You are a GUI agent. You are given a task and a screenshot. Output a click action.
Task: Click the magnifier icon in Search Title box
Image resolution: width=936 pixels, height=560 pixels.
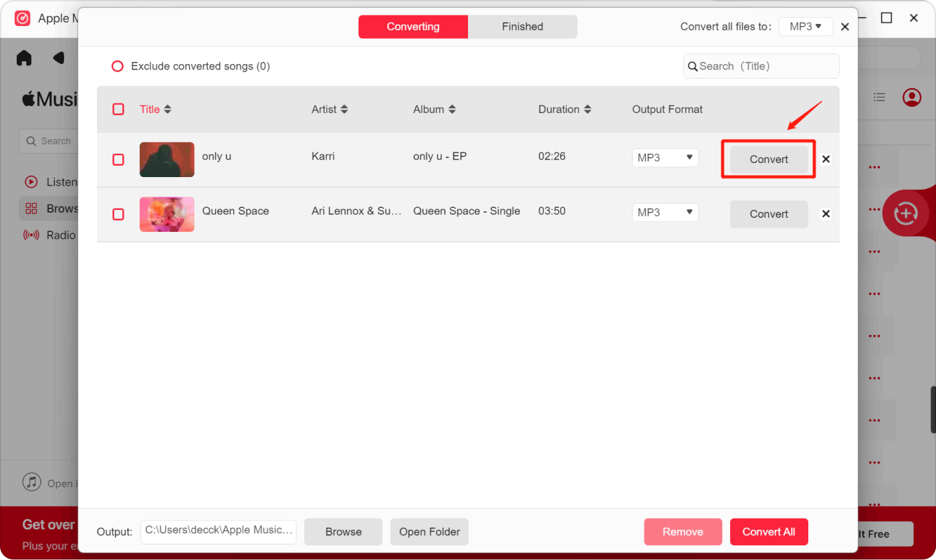pos(693,66)
